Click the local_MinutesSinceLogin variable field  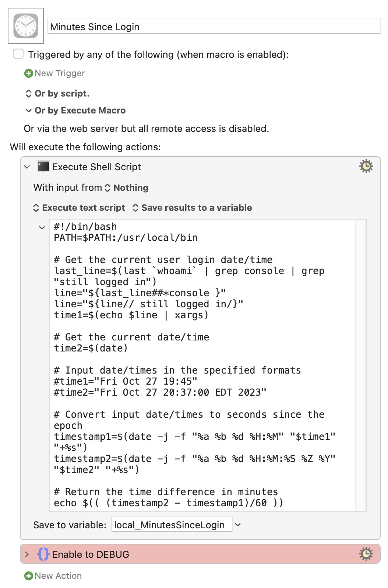coord(172,525)
